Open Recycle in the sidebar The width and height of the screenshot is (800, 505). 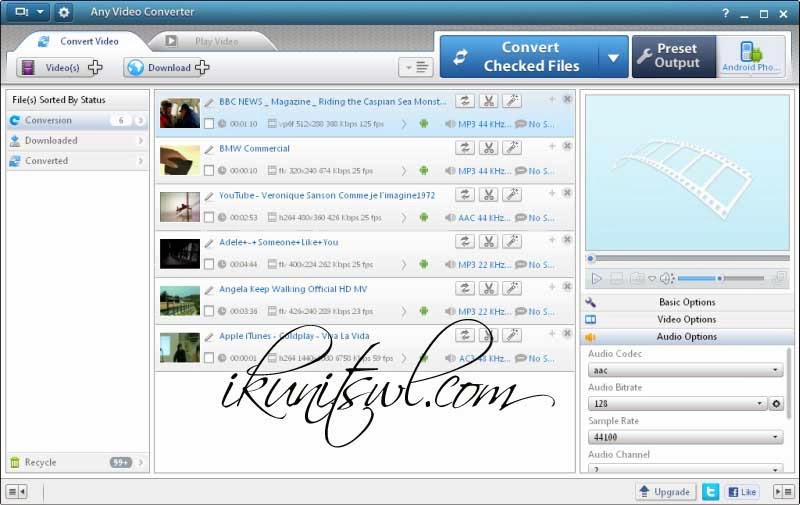click(78, 463)
